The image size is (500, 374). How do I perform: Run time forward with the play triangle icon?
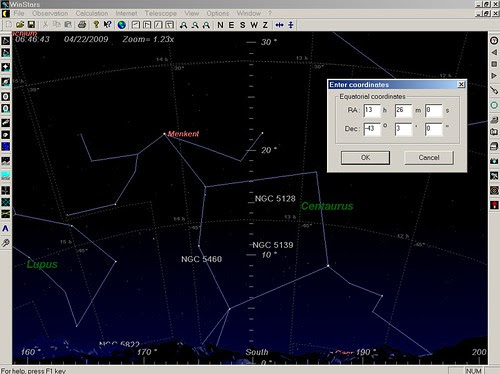[x=494, y=76]
